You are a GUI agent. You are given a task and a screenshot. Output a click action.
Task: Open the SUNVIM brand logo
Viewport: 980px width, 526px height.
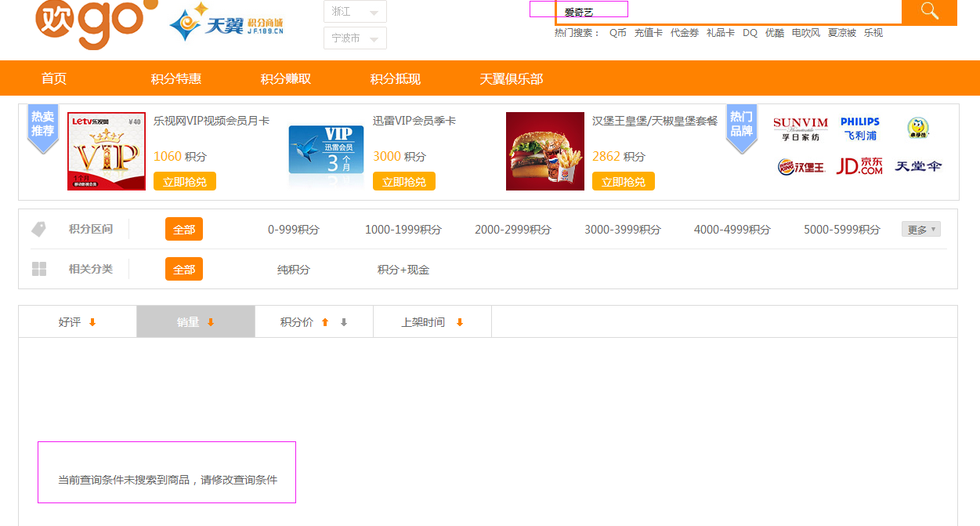pyautogui.click(x=800, y=129)
